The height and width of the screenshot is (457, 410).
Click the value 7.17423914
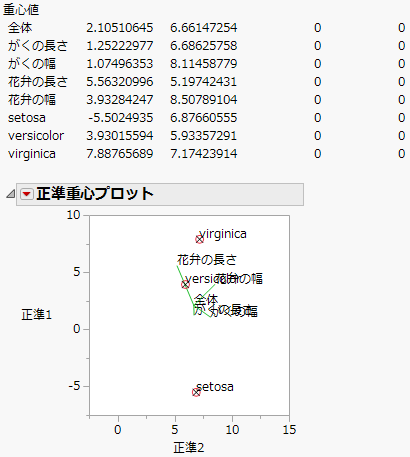(x=204, y=154)
